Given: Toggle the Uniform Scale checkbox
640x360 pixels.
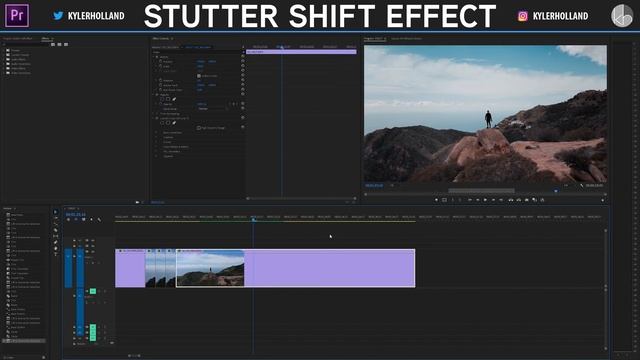Looking at the screenshot, I should pos(199,76).
